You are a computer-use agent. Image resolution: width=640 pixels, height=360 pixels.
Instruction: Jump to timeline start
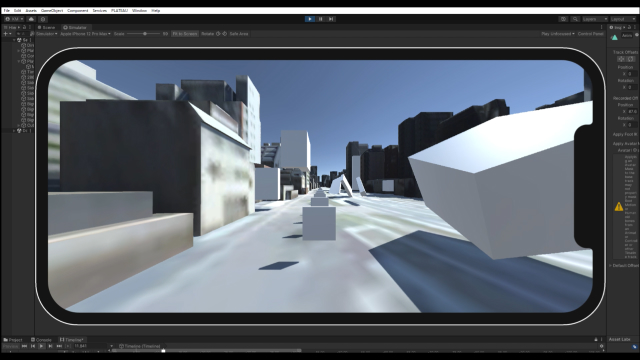coord(24,346)
